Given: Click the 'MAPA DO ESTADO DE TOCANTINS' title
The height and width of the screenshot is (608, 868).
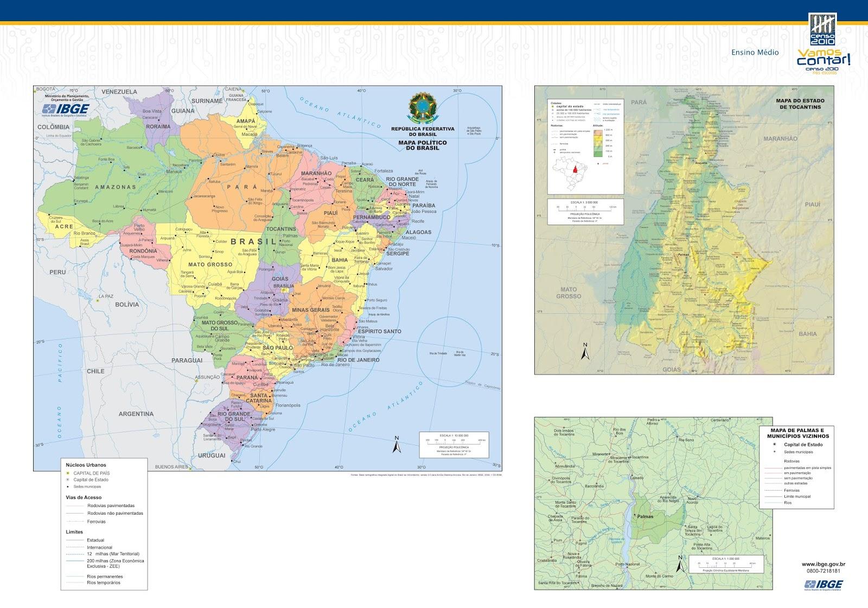Looking at the screenshot, I should click(800, 104).
